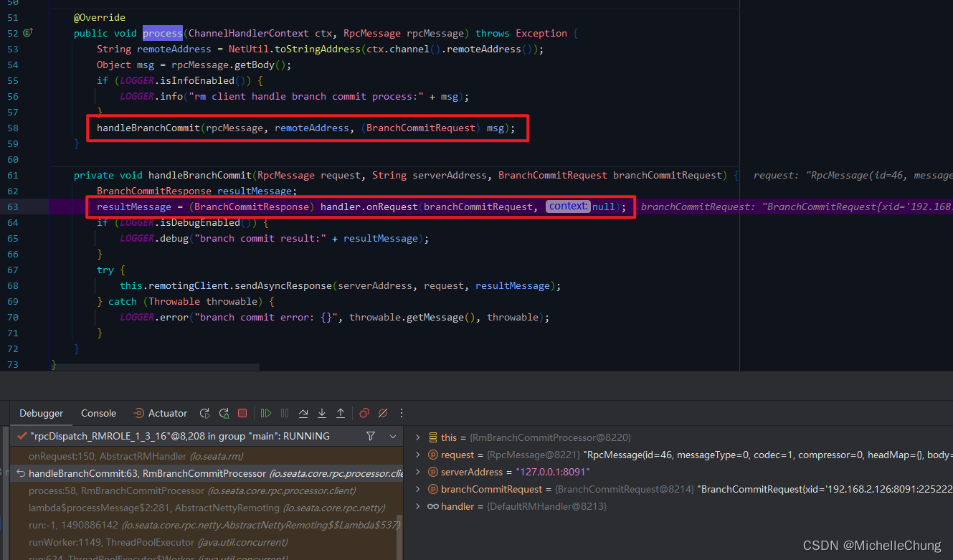This screenshot has width=953, height=560.
Task: Expand the branchCommitRequest variable node
Action: coord(418,489)
